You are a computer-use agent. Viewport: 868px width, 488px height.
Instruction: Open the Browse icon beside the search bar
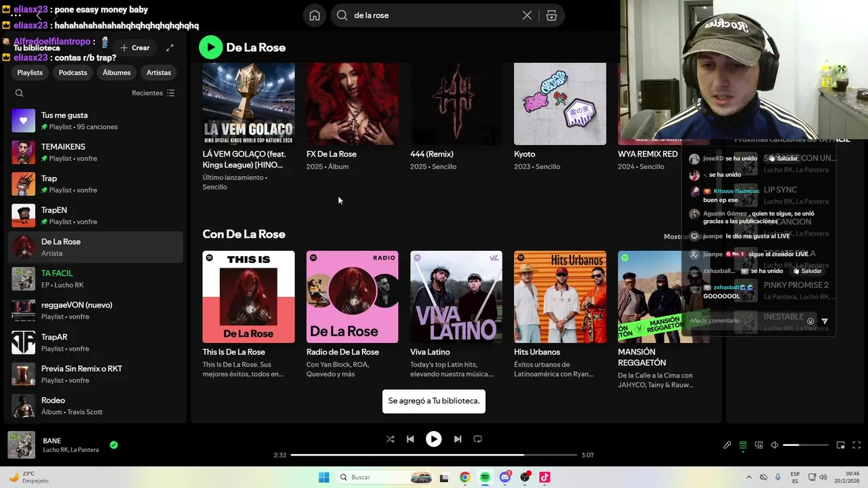pos(551,15)
